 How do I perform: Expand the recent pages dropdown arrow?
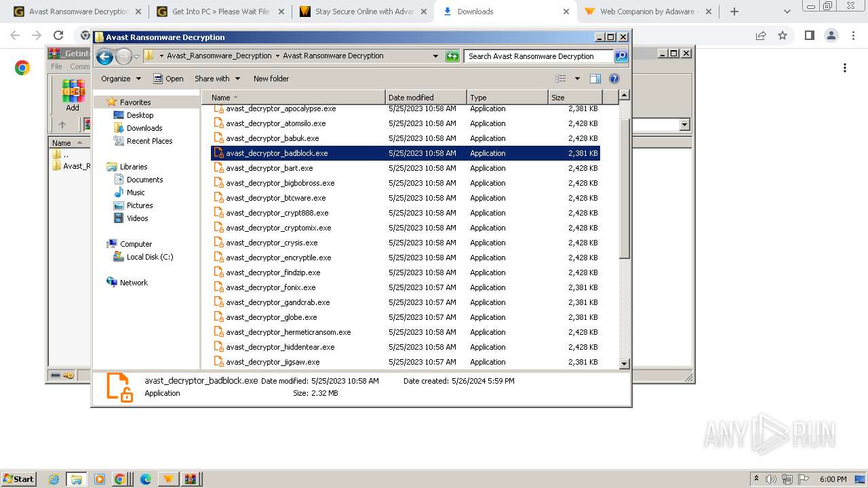pos(136,57)
